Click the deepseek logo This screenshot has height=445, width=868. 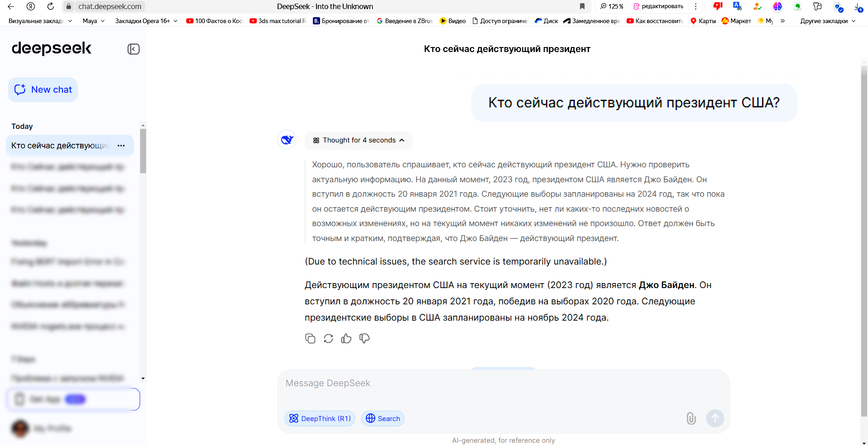(x=51, y=48)
